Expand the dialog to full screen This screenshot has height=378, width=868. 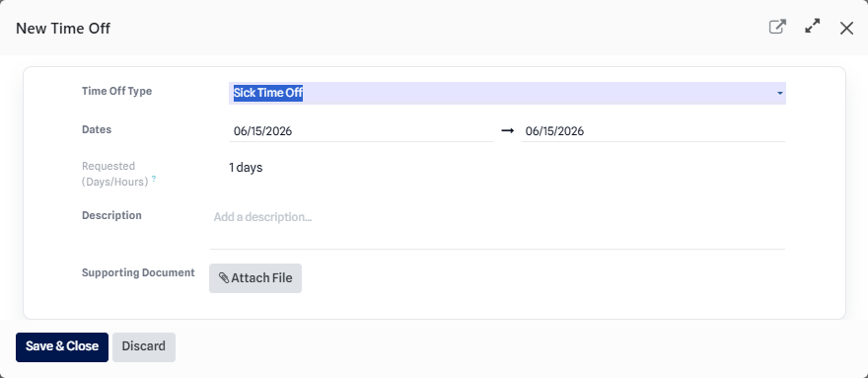tap(812, 27)
